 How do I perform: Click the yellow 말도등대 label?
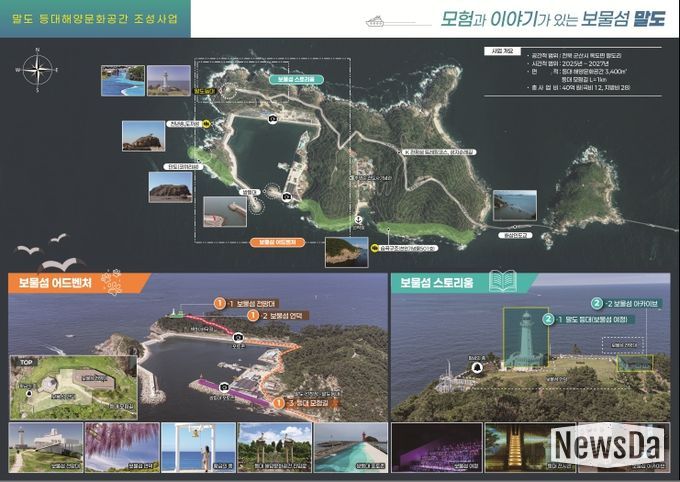point(204,92)
